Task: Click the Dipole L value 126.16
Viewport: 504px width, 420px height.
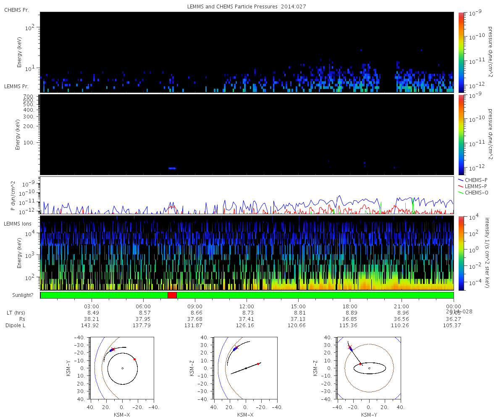Action: coord(245,325)
